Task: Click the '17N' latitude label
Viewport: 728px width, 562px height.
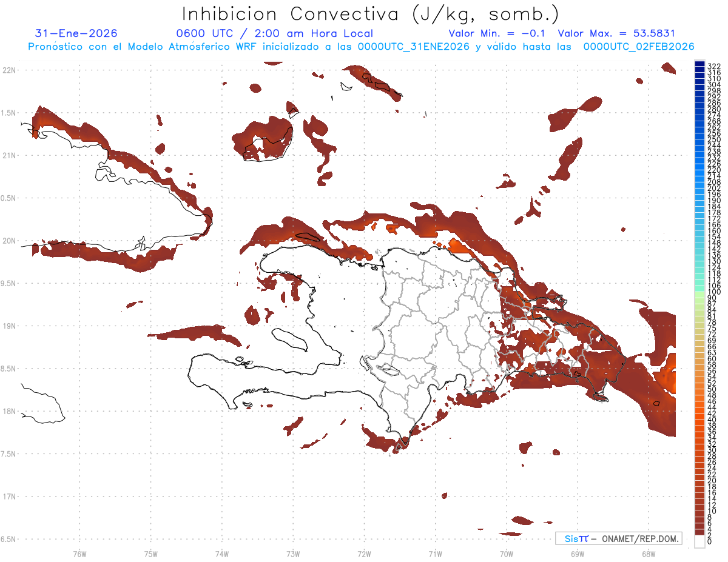Action: pos(8,497)
